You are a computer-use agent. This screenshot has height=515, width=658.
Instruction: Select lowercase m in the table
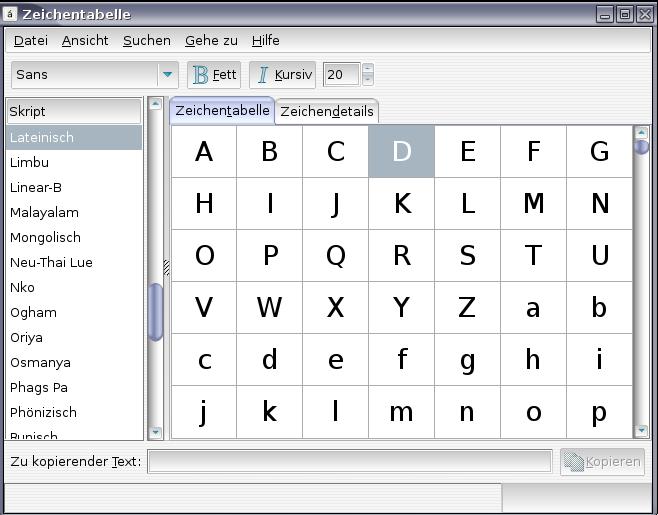point(402,412)
